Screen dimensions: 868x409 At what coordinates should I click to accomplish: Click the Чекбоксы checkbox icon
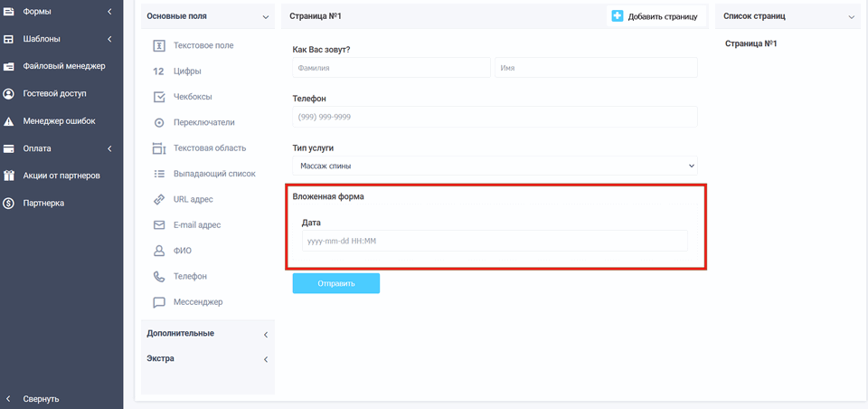click(159, 97)
